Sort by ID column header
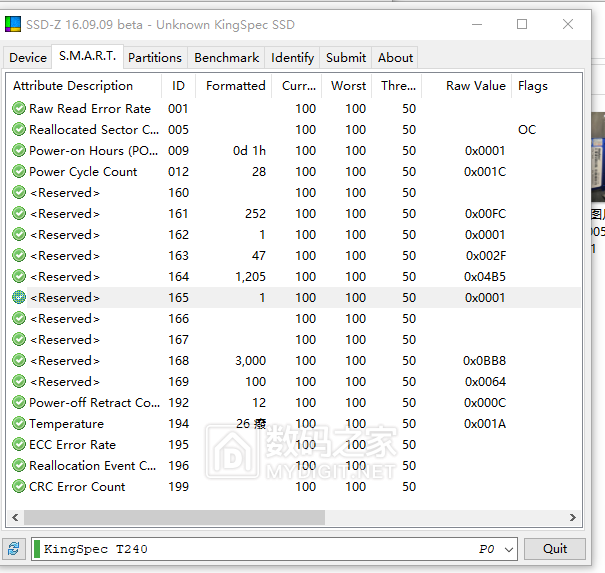Screen dimensions: 605x573 coord(178,86)
